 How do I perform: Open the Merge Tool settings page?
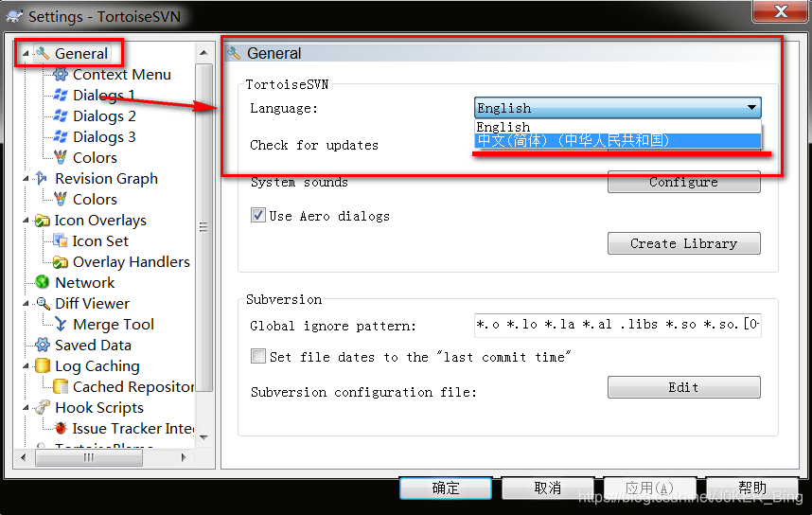click(x=114, y=325)
